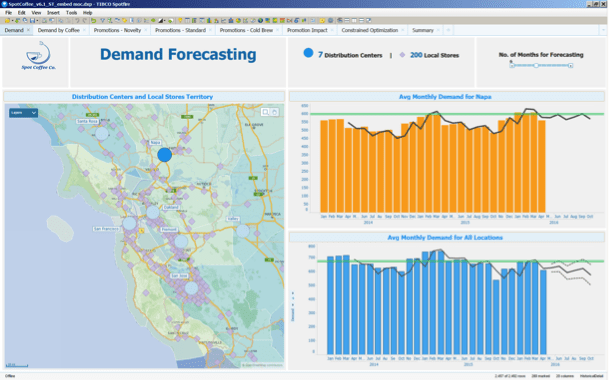Select the Napa distribution center marker
The image size is (609, 381).
point(165,155)
